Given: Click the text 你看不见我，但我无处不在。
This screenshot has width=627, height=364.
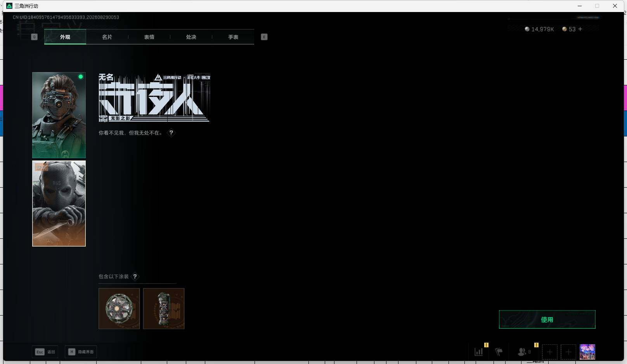Looking at the screenshot, I should 131,133.
